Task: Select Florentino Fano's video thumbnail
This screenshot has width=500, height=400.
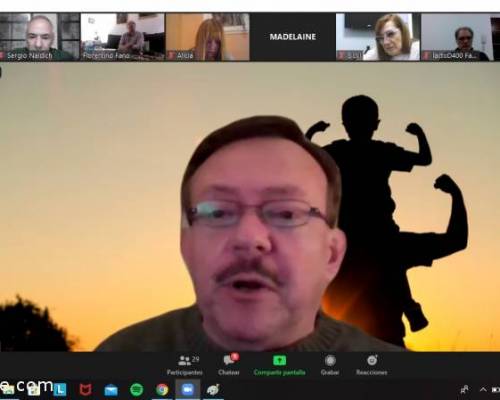Action: [123, 37]
